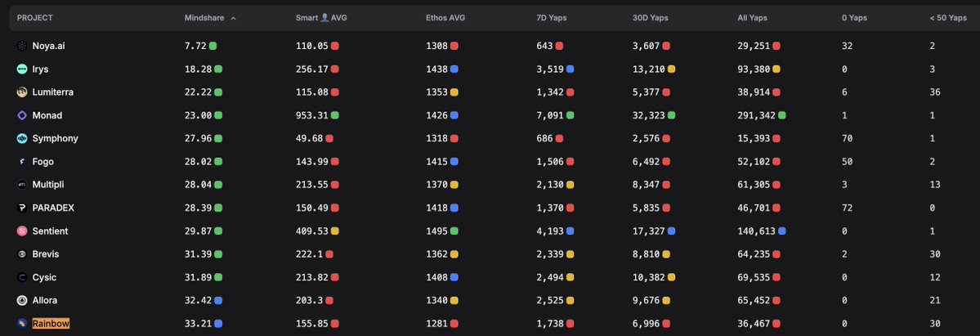This screenshot has height=336, width=980.
Task: Click the Lumiterra project logo icon
Action: coord(22,92)
